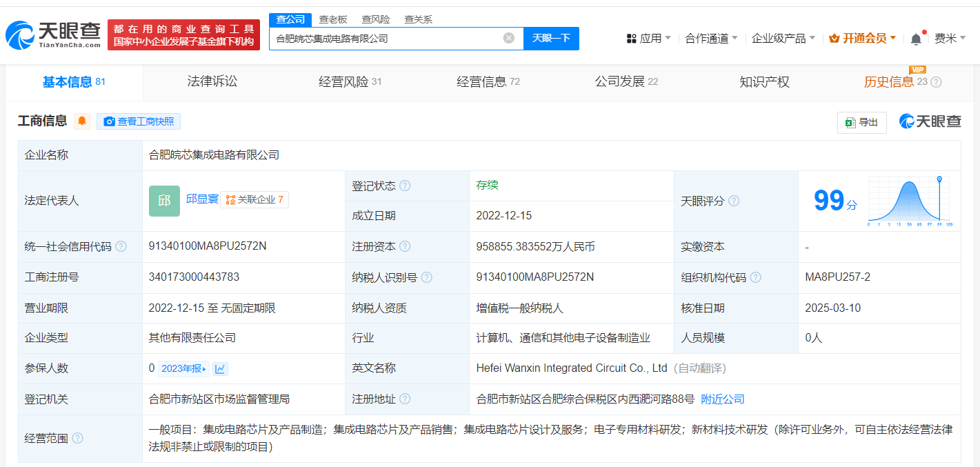Open the 附近公司 link
The height and width of the screenshot is (467, 980).
[x=722, y=399]
